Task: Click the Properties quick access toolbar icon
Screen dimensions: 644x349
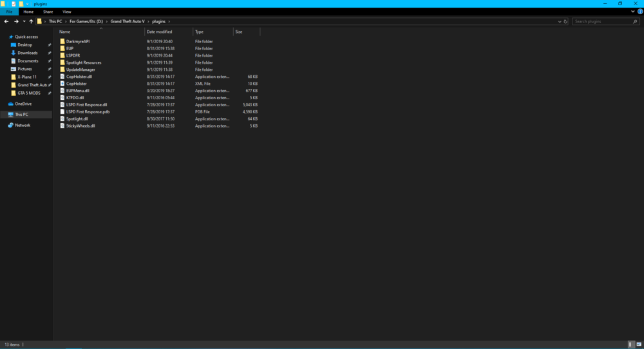Action: coord(14,4)
